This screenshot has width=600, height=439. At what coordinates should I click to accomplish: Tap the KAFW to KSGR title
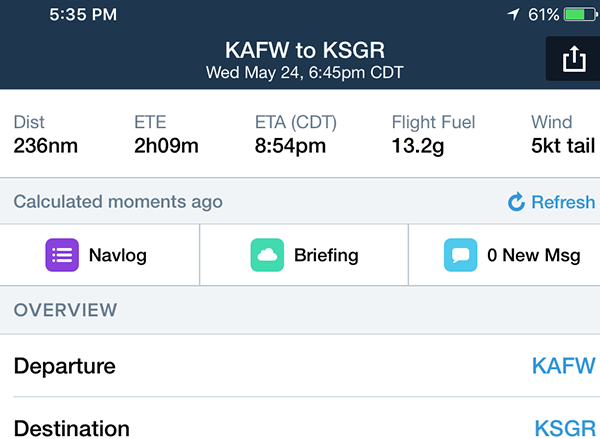305,50
